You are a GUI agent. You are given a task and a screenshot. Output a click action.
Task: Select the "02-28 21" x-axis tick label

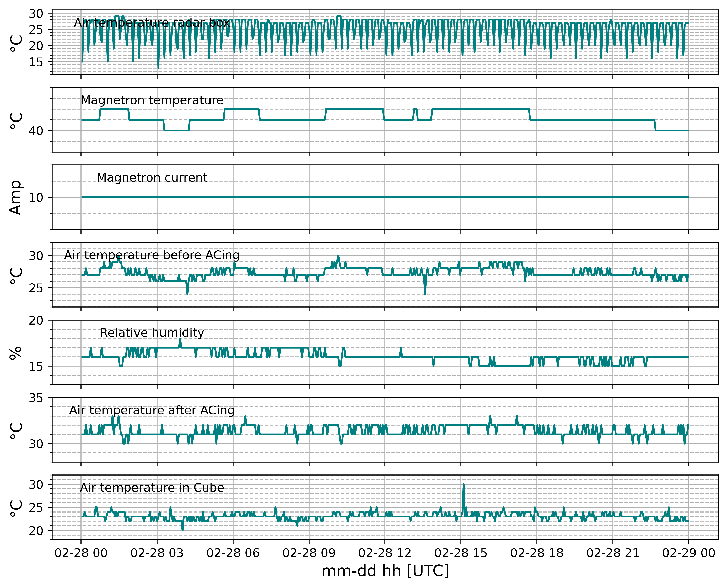613,553
